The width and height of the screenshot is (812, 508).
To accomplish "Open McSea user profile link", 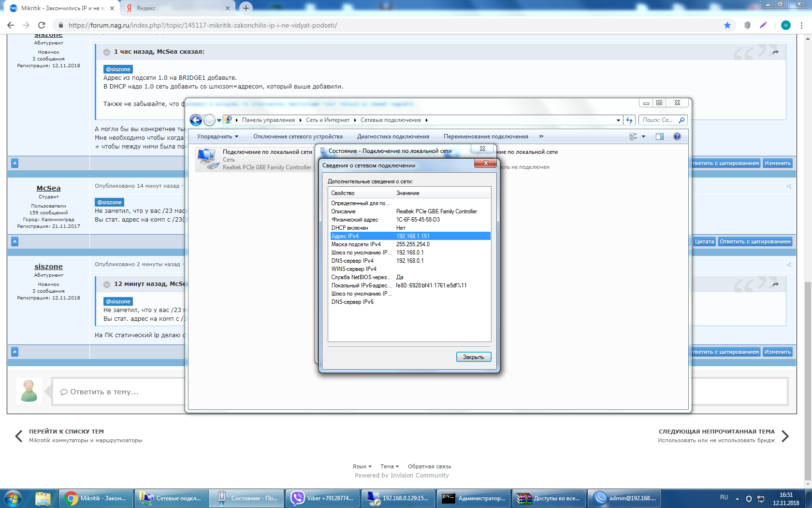I will (48, 188).
